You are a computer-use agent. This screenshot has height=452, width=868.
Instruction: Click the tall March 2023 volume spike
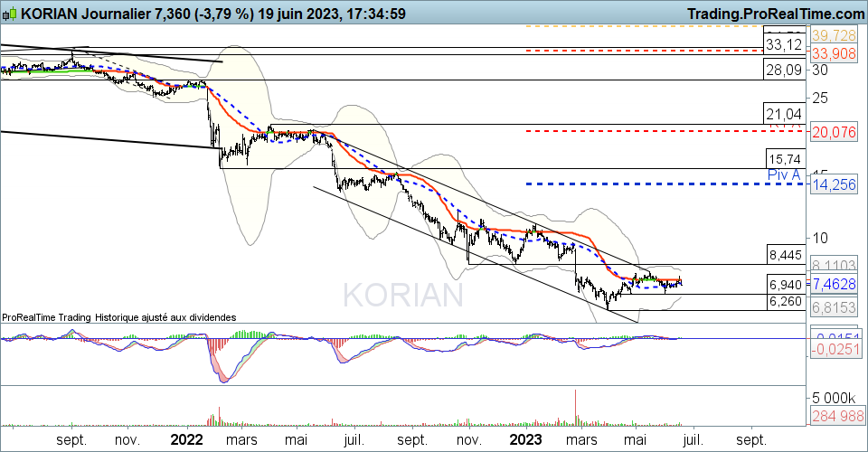pyautogui.click(x=576, y=407)
